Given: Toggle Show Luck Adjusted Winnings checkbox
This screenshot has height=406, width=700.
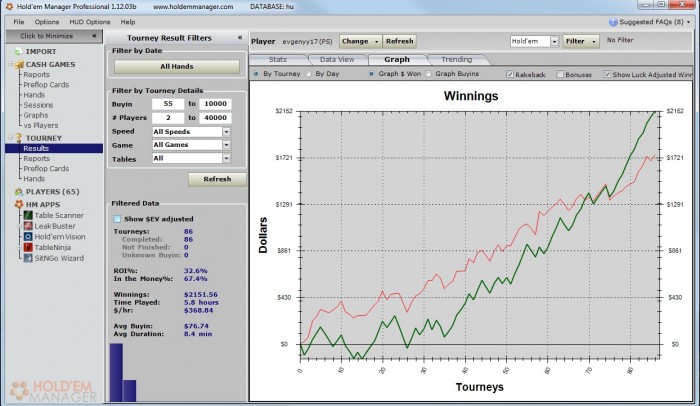Looking at the screenshot, I should pos(607,74).
